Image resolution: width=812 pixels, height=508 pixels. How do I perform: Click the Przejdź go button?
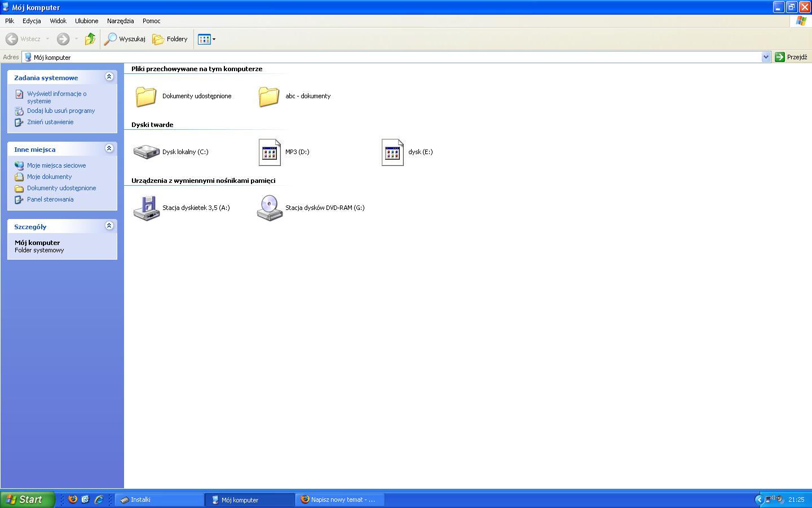[791, 57]
